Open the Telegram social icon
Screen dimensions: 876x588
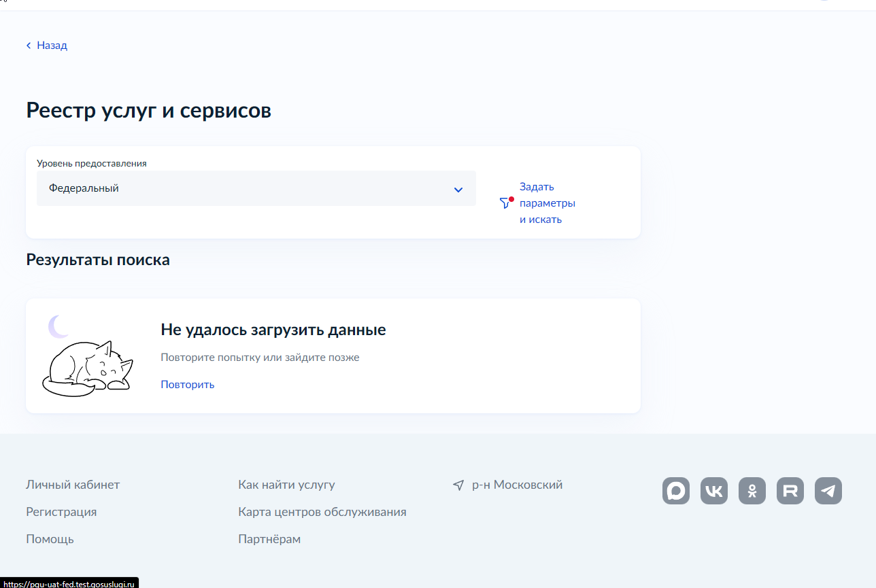pos(828,491)
